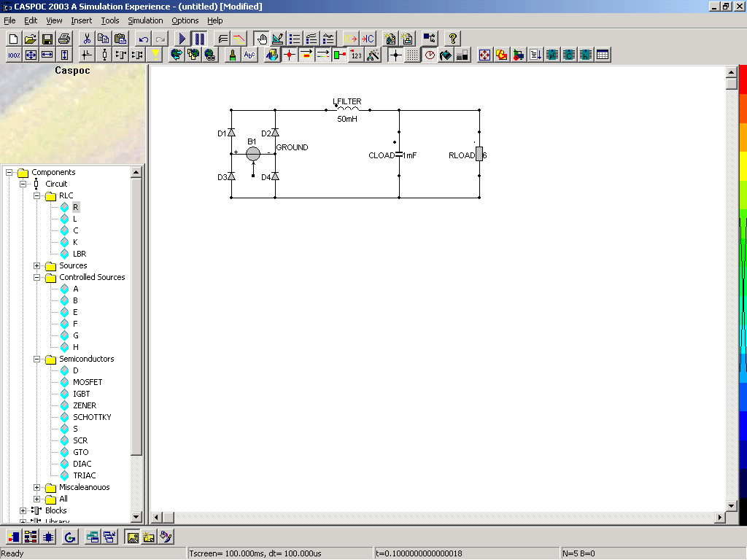Click canvas horizontal scrollbar right arrow
This screenshot has height=560, width=747.
pos(720,517)
